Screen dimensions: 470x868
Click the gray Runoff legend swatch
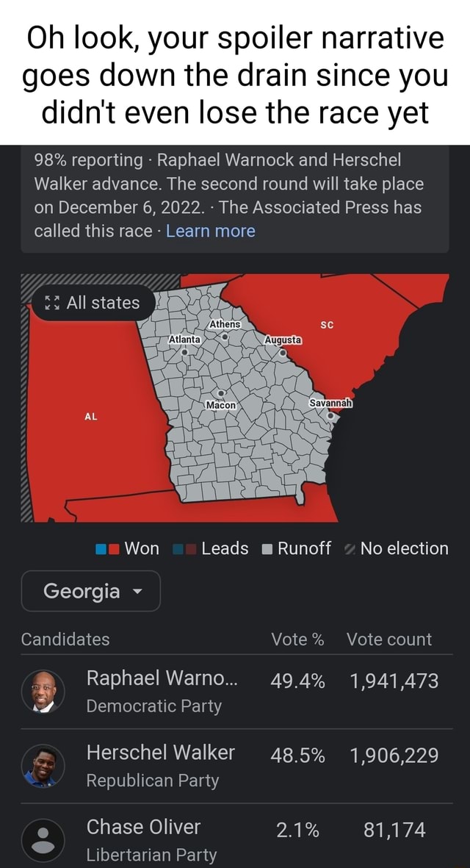[x=267, y=549]
